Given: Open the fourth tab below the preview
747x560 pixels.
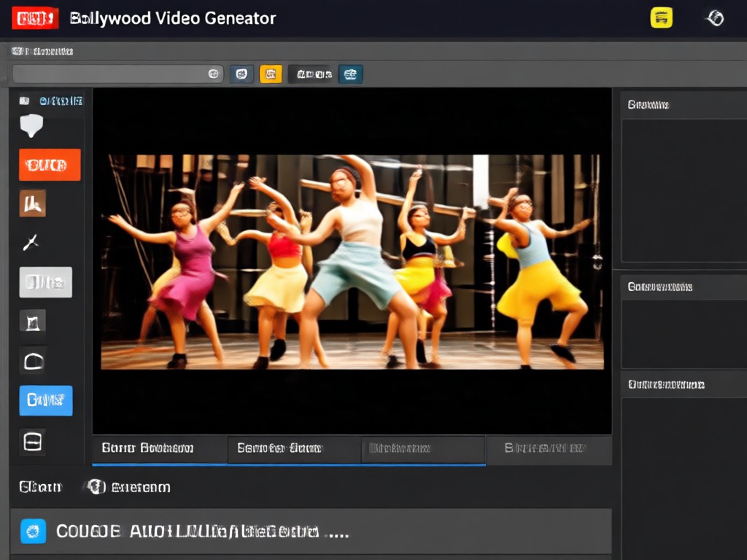Looking at the screenshot, I should [549, 448].
